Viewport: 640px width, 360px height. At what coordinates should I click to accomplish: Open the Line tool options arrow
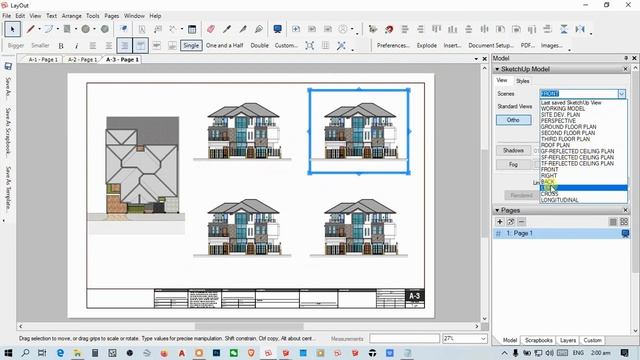point(39,29)
